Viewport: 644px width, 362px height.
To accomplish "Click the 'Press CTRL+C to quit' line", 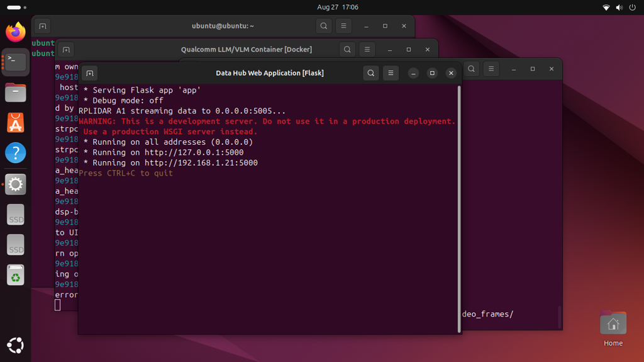I will pos(126,173).
